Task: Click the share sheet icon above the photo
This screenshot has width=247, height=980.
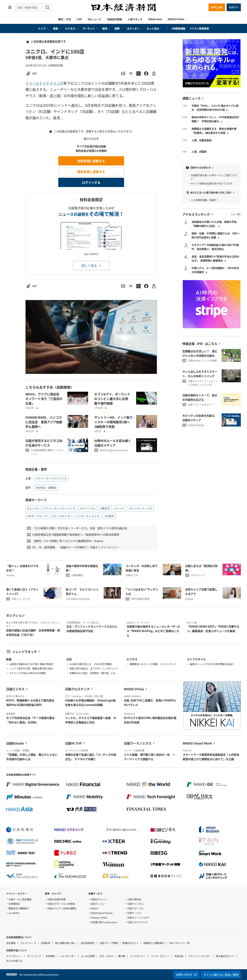Action: click(x=154, y=286)
